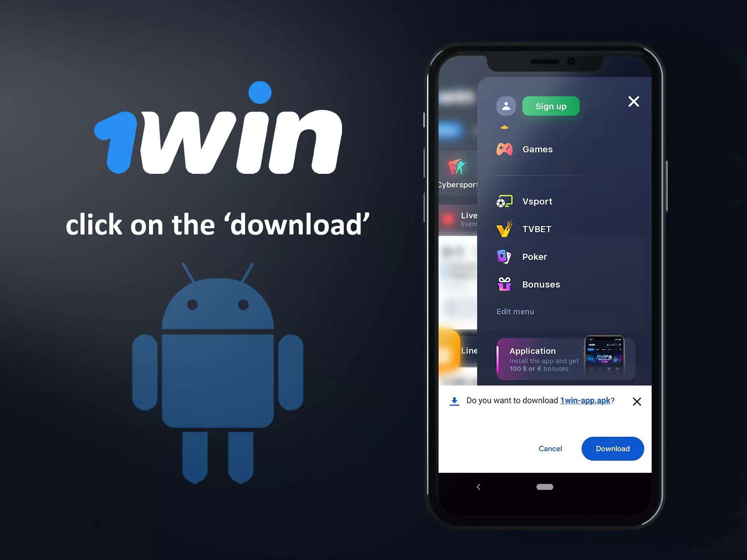Click the Download button for 1win-app.apk
Screen dimensions: 747x560
tap(613, 448)
